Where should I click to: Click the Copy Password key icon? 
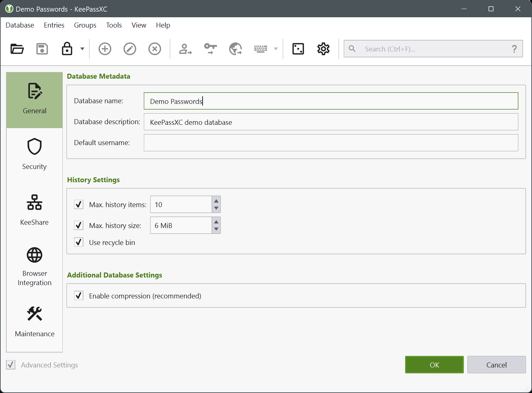211,49
